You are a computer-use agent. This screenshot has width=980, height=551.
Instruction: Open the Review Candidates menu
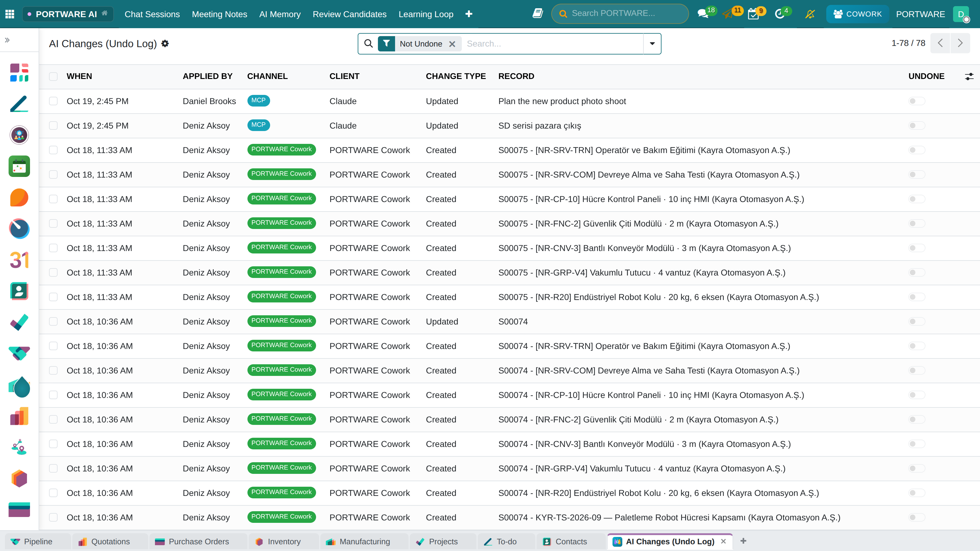[349, 14]
